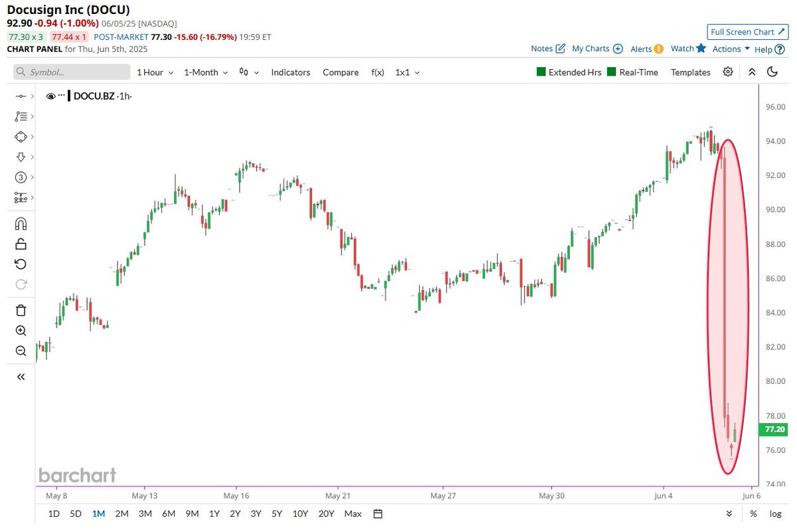The height and width of the screenshot is (532, 797).
Task: Open the calendar date range picker
Action: (378, 513)
